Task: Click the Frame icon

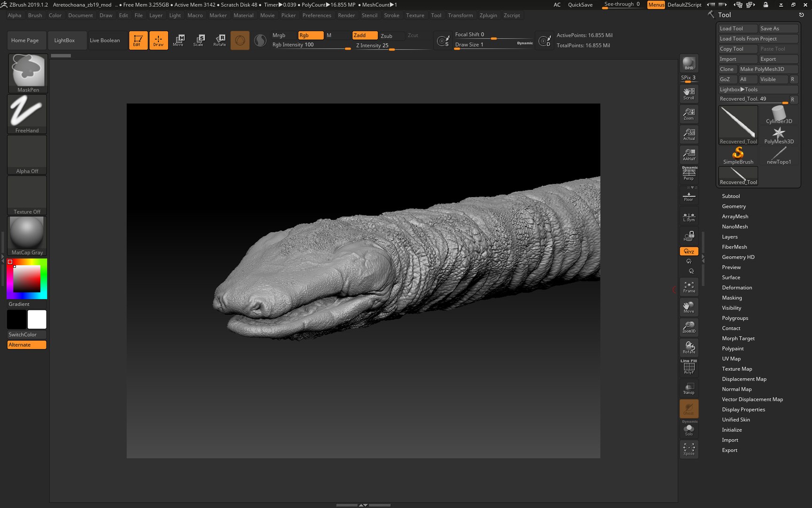Action: click(x=689, y=287)
